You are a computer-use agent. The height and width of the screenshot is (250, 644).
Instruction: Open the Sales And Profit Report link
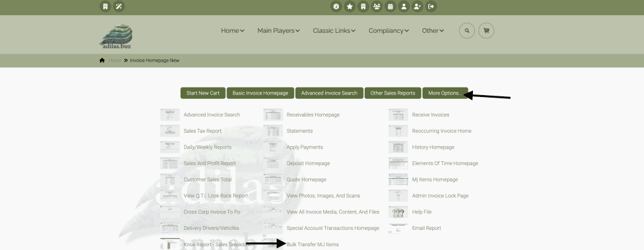[x=209, y=163]
